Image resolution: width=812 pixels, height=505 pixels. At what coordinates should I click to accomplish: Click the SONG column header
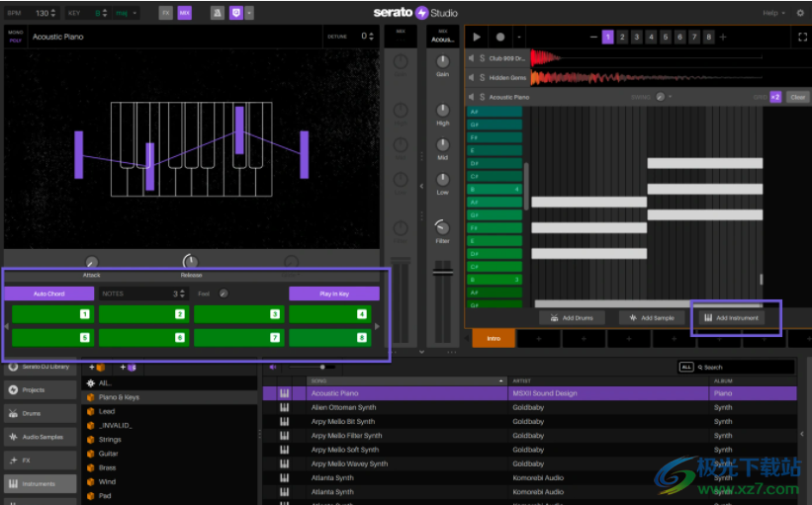(x=407, y=380)
